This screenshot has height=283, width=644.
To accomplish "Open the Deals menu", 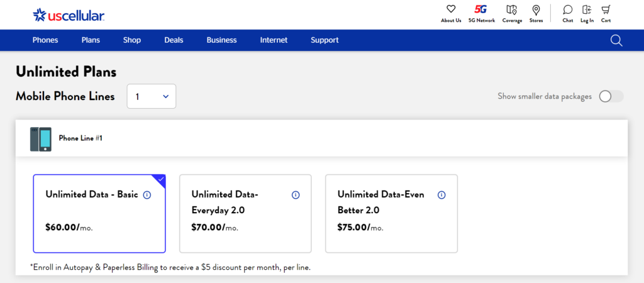I will point(174,40).
